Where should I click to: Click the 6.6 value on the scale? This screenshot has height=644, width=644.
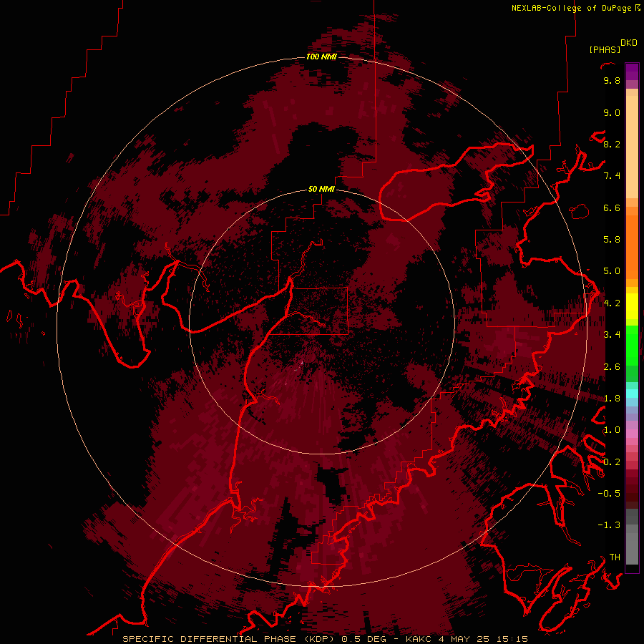(612, 208)
